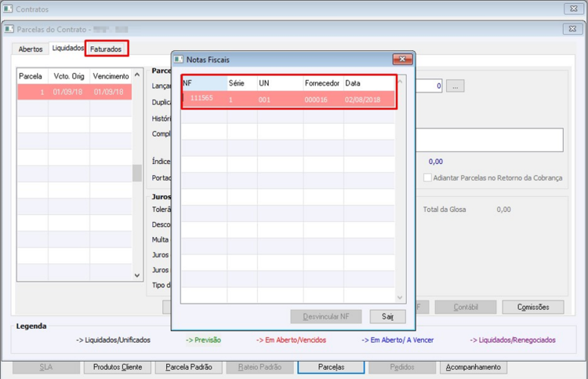This screenshot has height=379, width=588.
Task: Sort by the Fornecedor column header
Action: 323,83
